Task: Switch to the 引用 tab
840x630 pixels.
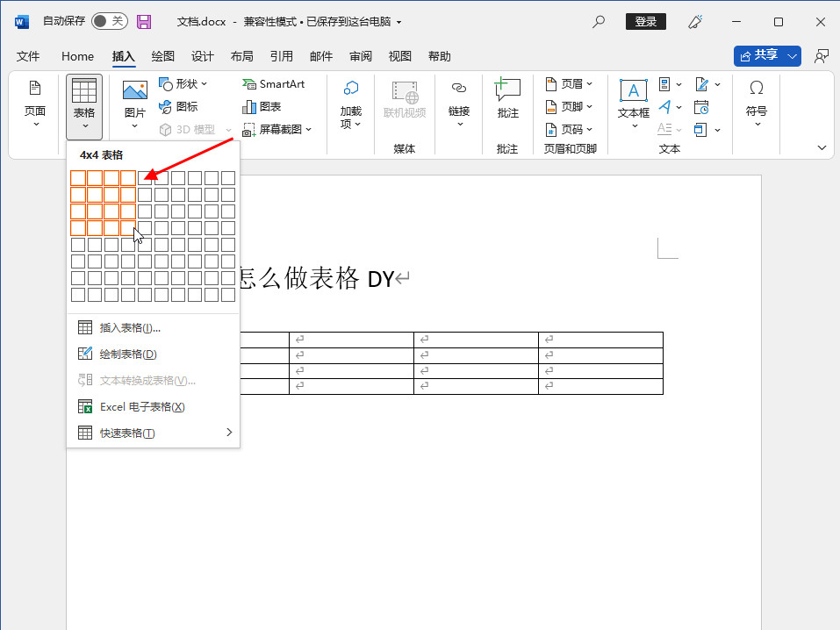Action: click(x=281, y=56)
